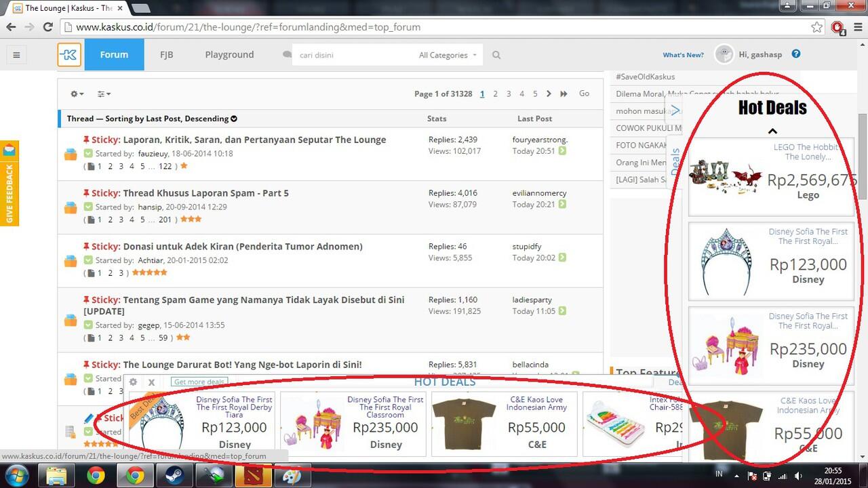The image size is (868, 488).
Task: Open a new browser tab
Action: point(140,8)
